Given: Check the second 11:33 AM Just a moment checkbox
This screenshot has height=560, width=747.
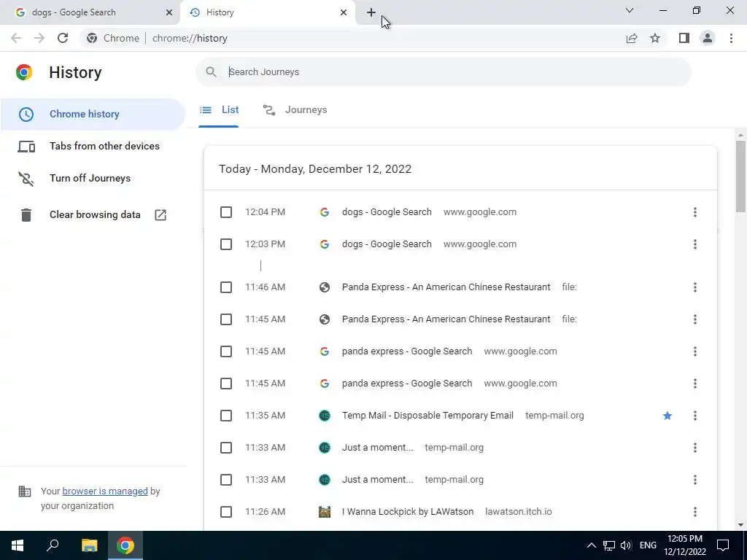Looking at the screenshot, I should 226,480.
